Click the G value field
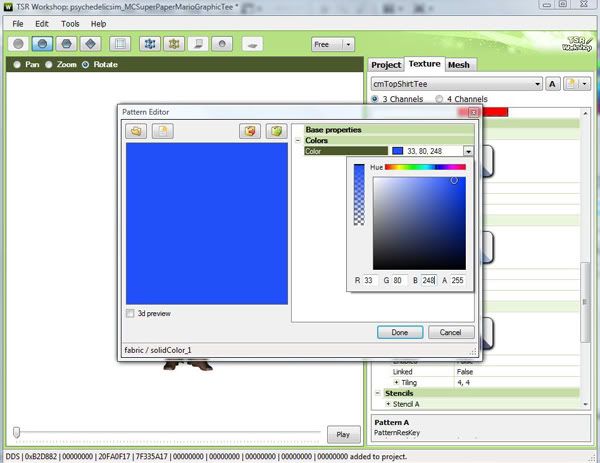Image resolution: width=600 pixels, height=463 pixels. (x=399, y=280)
